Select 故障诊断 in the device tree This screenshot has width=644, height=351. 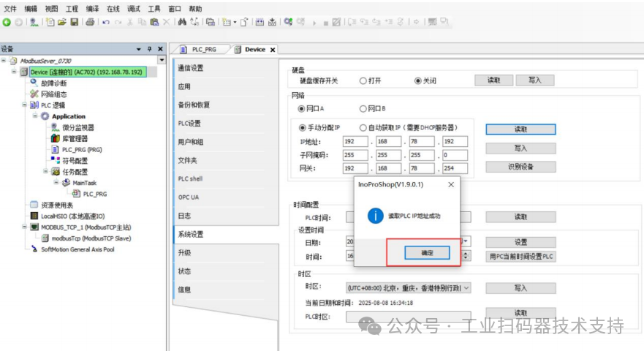pos(54,83)
